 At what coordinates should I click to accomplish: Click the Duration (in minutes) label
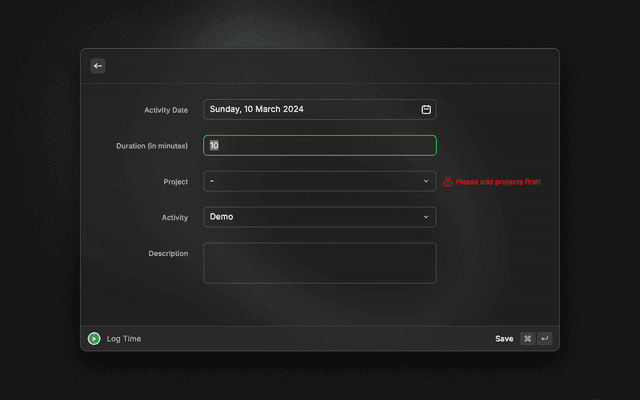coord(152,146)
